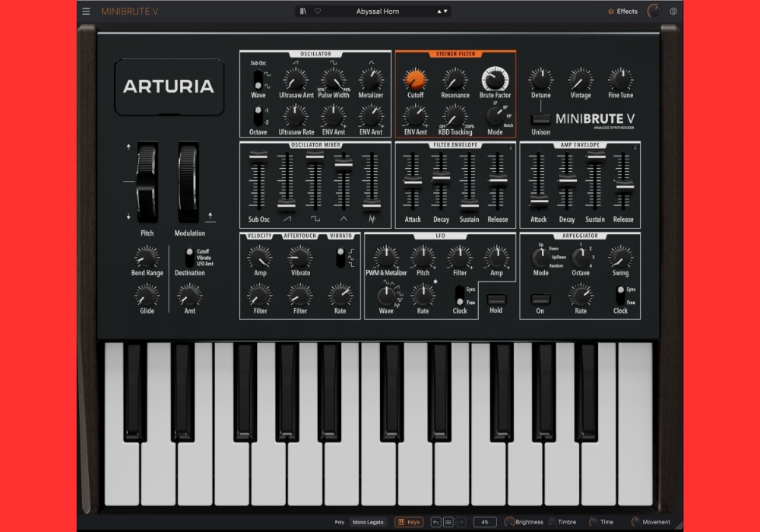Viewport: 760px width, 532px height.
Task: Toggle the Unison button
Action: [x=540, y=119]
